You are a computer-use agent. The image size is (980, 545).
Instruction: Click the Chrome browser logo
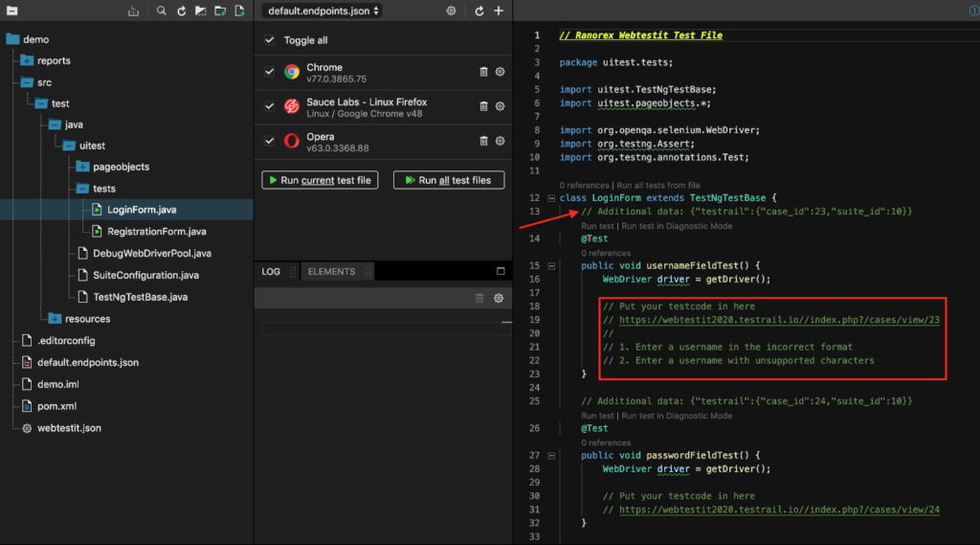pos(291,72)
